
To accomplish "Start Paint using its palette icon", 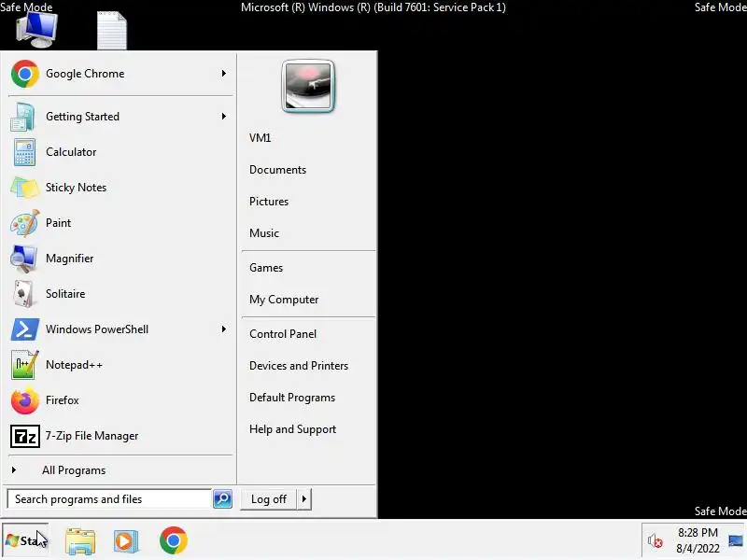I will point(24,223).
